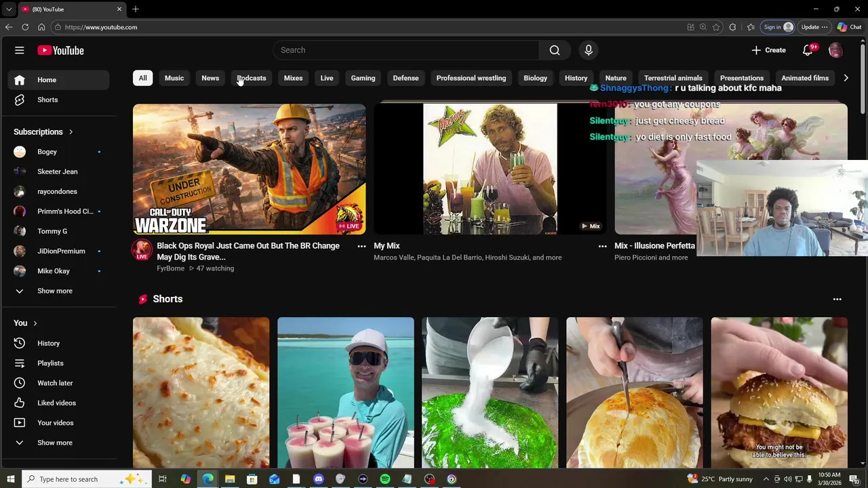This screenshot has width=868, height=488.
Task: Open options for Black Ops Royal video
Action: click(x=361, y=246)
